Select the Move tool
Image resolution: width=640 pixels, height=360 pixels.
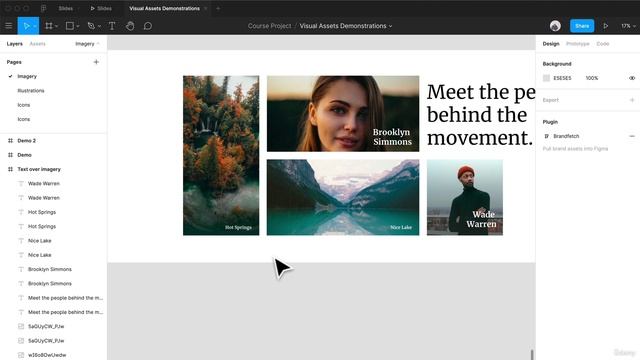tap(26, 26)
